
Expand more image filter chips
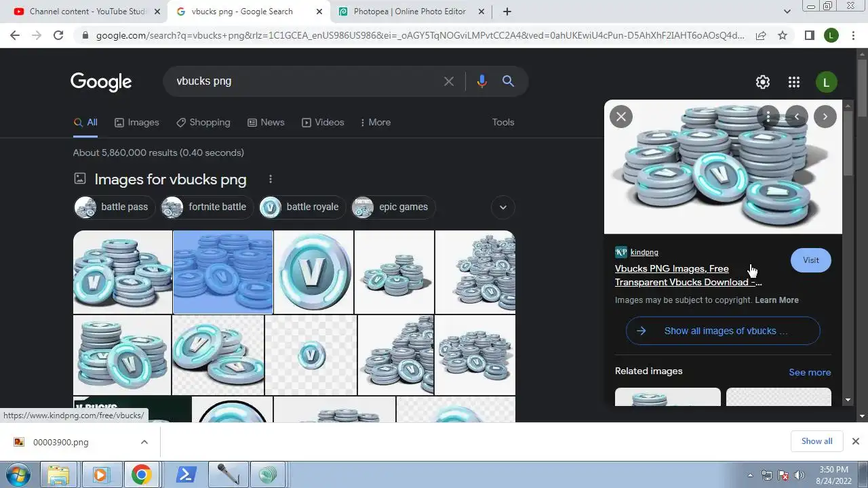coord(502,207)
